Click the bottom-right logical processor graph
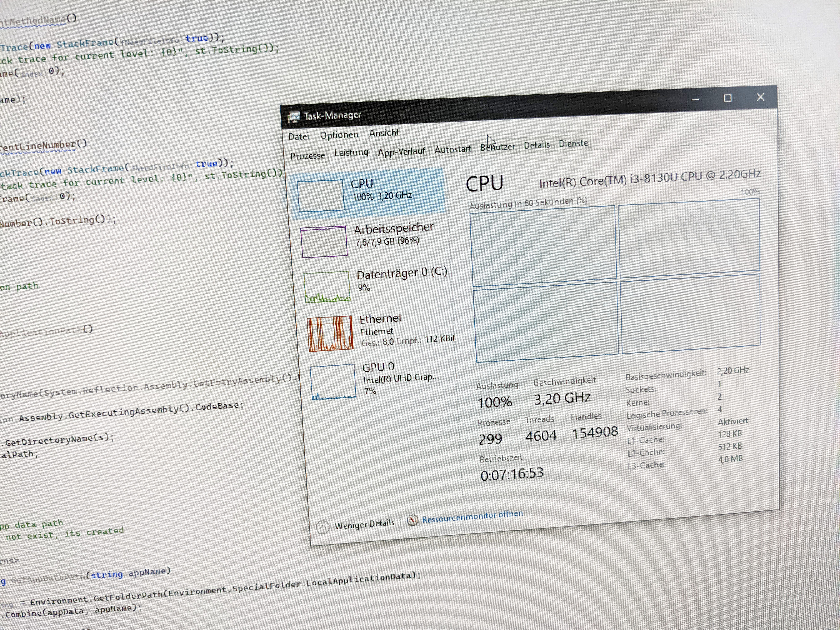840x630 pixels. point(690,314)
